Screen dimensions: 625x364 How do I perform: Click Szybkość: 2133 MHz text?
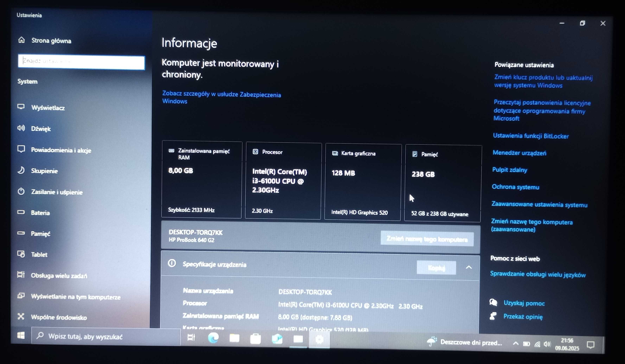[x=191, y=210]
